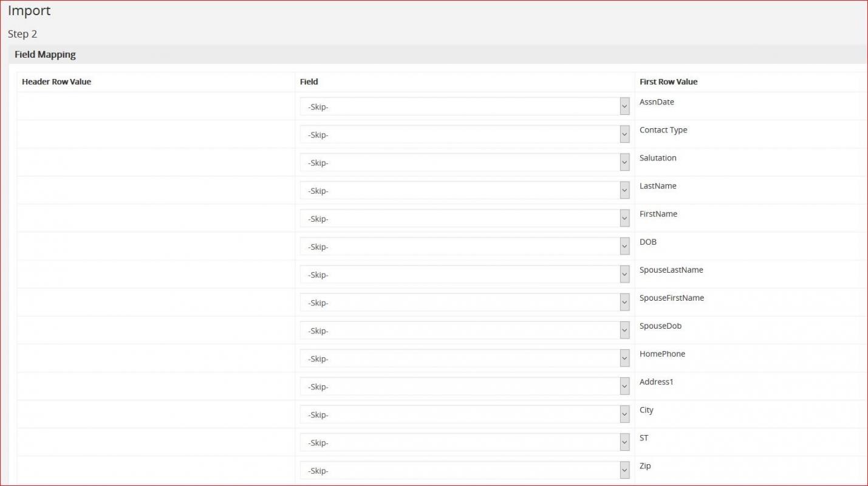Screen dimensions: 868x486
Task: Open the Field dropdown for Contact Type
Action: point(465,135)
